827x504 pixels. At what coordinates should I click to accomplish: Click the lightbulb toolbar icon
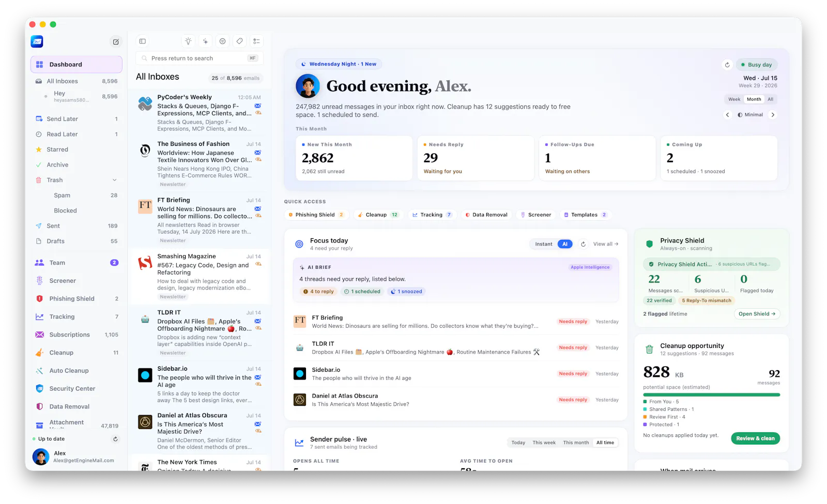[x=188, y=41]
